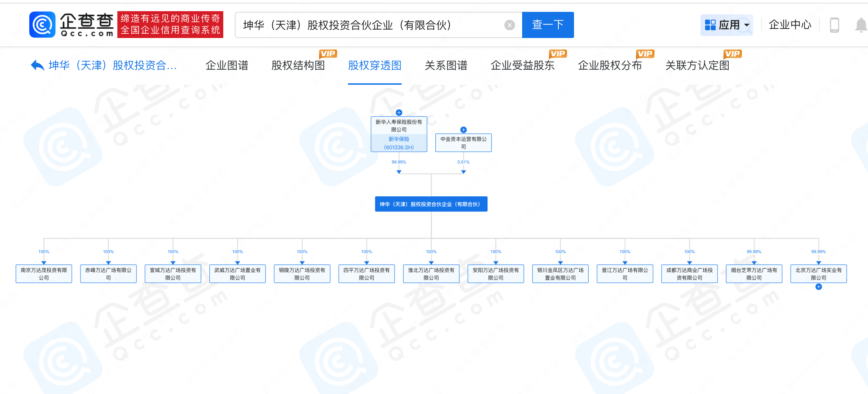Viewport: 868px width, 394px height.
Task: Switch to 股权结构图 tab
Action: 298,65
